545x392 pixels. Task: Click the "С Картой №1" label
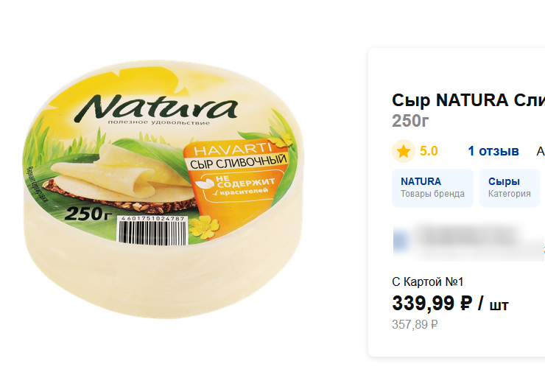tap(427, 281)
